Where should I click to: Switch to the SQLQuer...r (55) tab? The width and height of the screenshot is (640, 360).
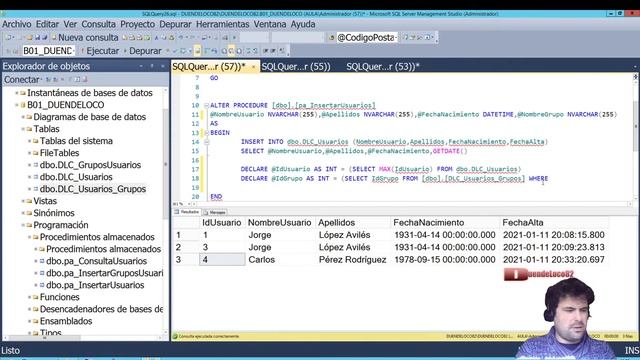tap(296, 67)
